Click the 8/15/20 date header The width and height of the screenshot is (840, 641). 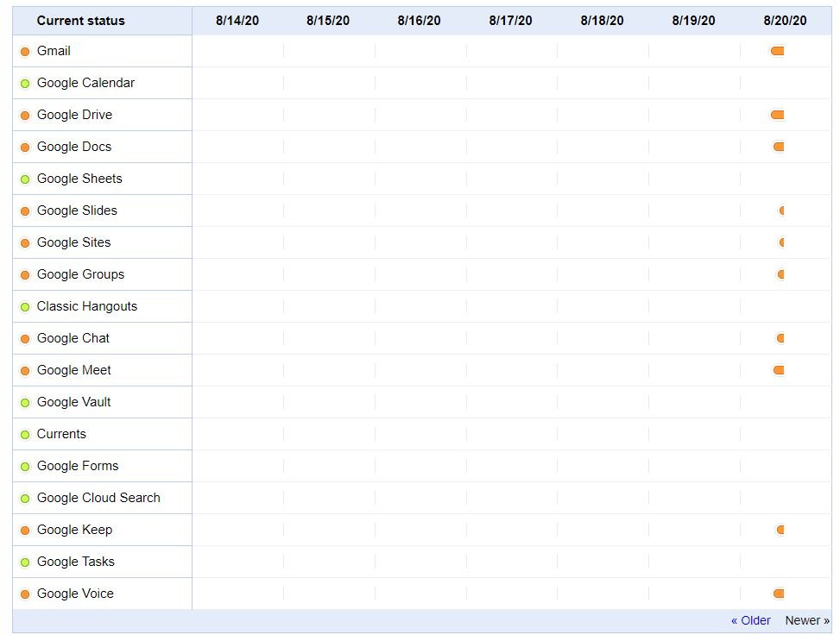328,21
